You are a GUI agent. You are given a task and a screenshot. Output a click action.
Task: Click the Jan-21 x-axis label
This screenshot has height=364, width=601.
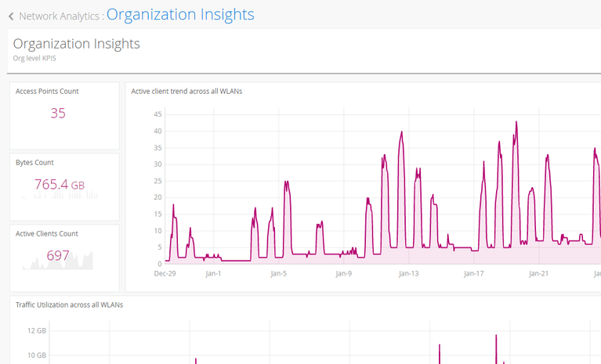(x=538, y=274)
